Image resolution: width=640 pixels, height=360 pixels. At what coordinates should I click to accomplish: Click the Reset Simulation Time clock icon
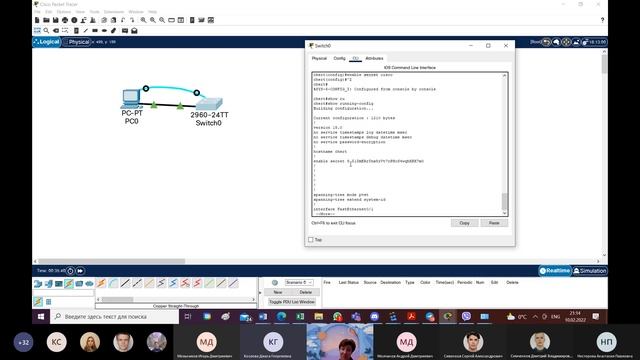point(70,271)
